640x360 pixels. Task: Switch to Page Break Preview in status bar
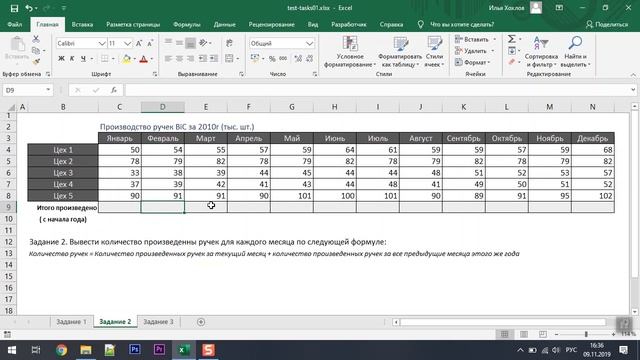click(x=542, y=334)
